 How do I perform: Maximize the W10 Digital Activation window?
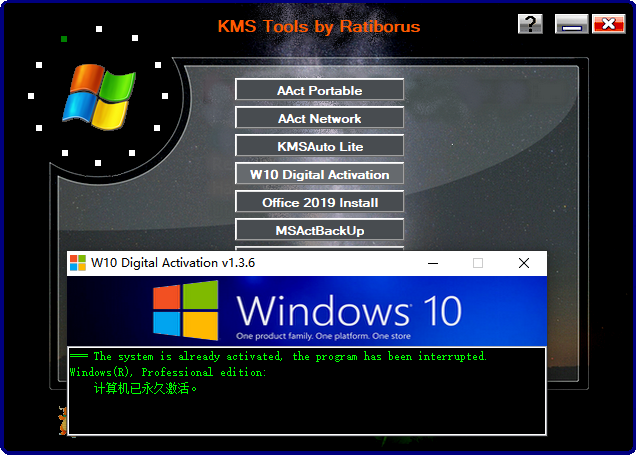click(x=478, y=263)
